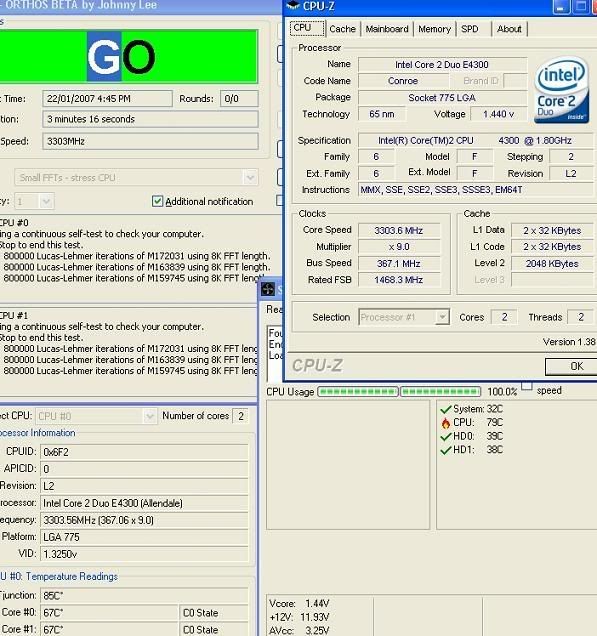
Task: Click the green GO status banner in ORTHOS
Action: (128, 56)
